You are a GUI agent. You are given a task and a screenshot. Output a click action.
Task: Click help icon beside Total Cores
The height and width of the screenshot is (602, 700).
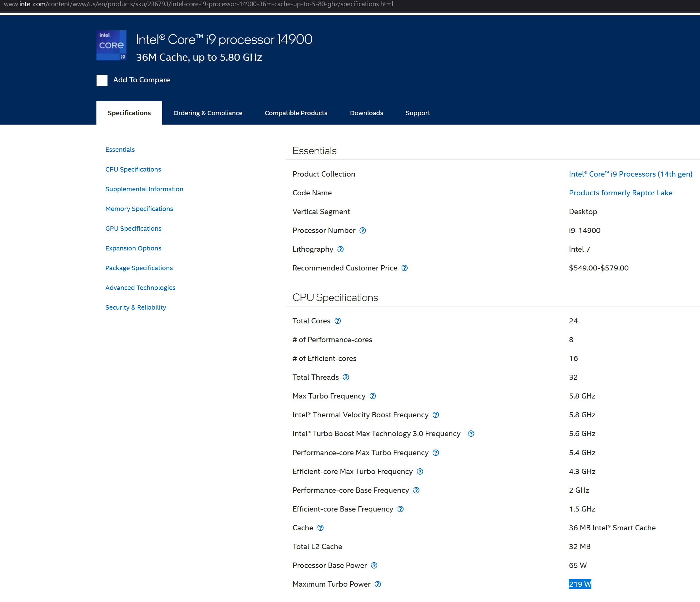pos(337,321)
